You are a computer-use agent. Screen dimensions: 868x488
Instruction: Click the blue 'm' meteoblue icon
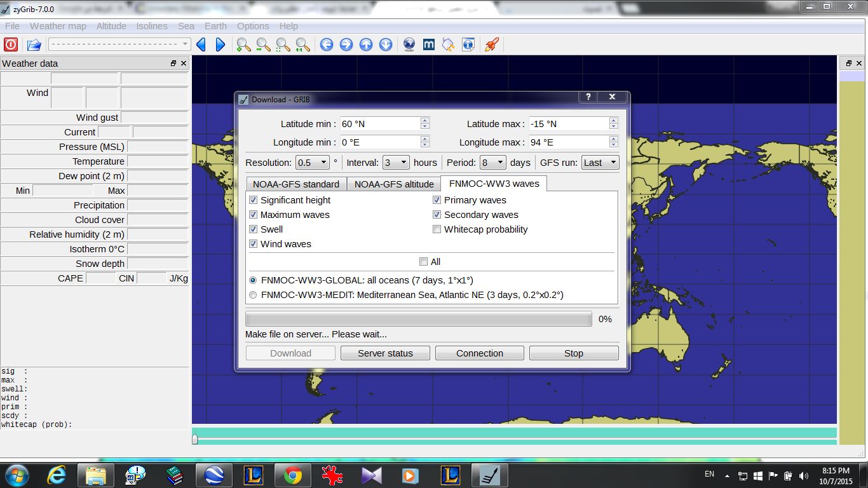pos(429,44)
